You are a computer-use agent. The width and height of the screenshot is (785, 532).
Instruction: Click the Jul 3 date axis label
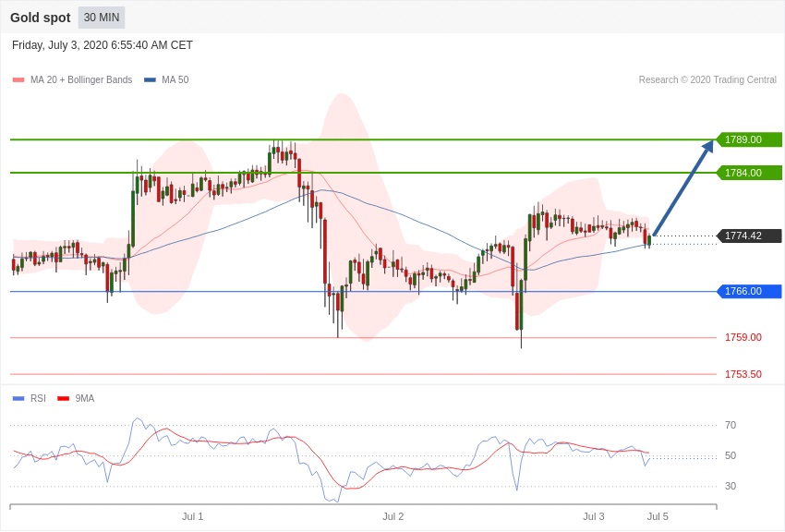coord(594,517)
